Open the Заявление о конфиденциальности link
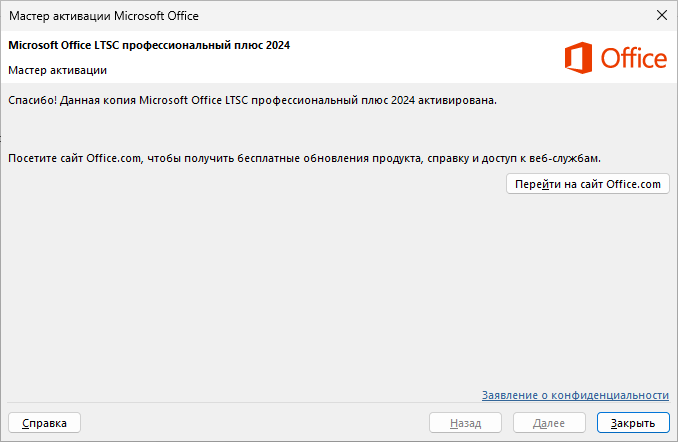The image size is (678, 442). pyautogui.click(x=575, y=395)
